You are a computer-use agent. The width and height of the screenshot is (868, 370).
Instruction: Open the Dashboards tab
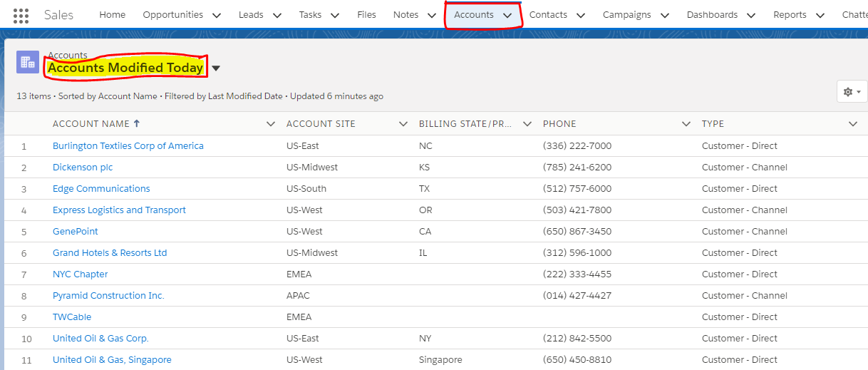click(x=712, y=15)
